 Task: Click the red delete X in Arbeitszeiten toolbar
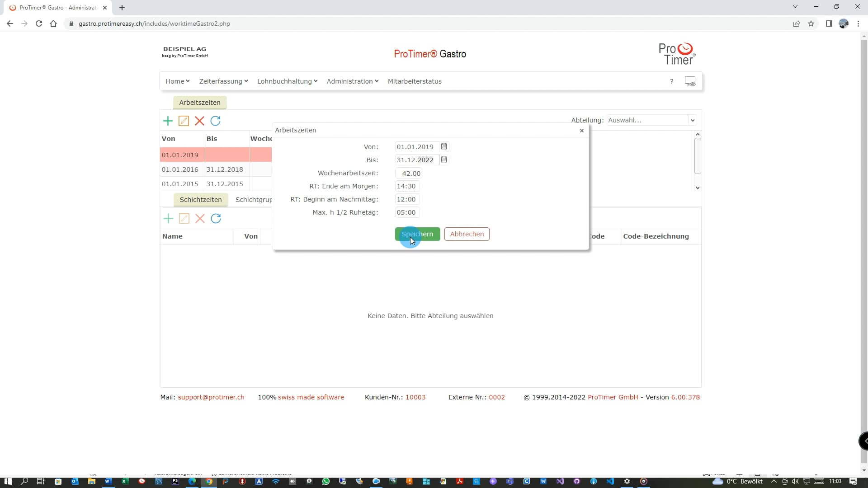tap(199, 121)
